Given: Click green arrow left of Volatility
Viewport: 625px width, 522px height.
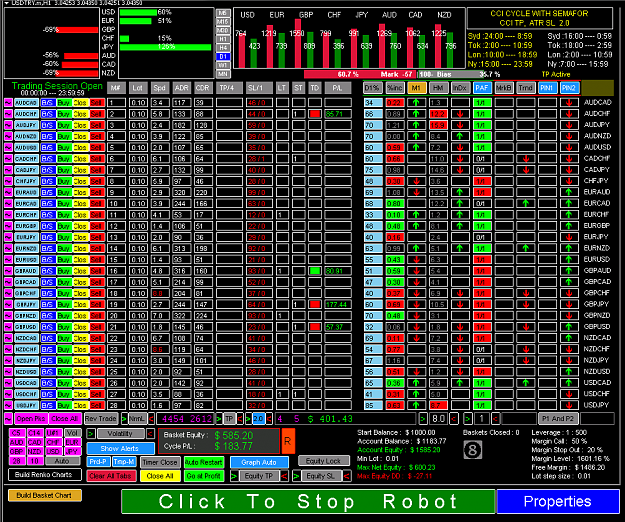Looking at the screenshot, I should [x=91, y=434].
